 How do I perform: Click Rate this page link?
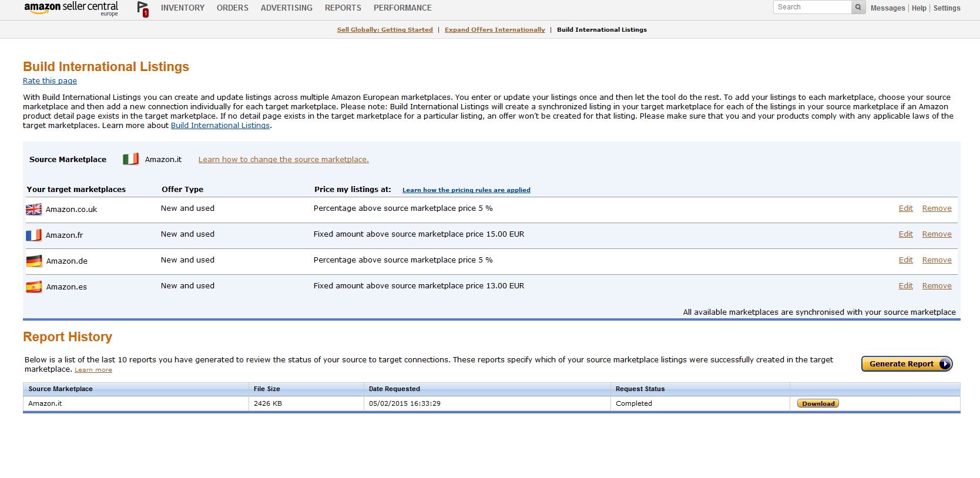point(50,81)
